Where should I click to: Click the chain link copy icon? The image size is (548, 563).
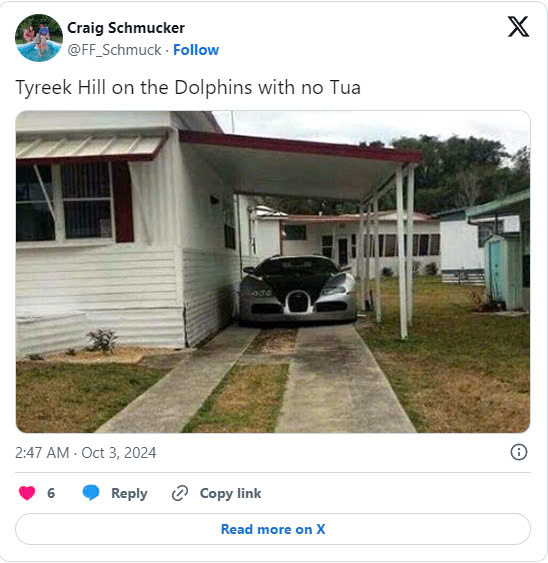click(180, 493)
